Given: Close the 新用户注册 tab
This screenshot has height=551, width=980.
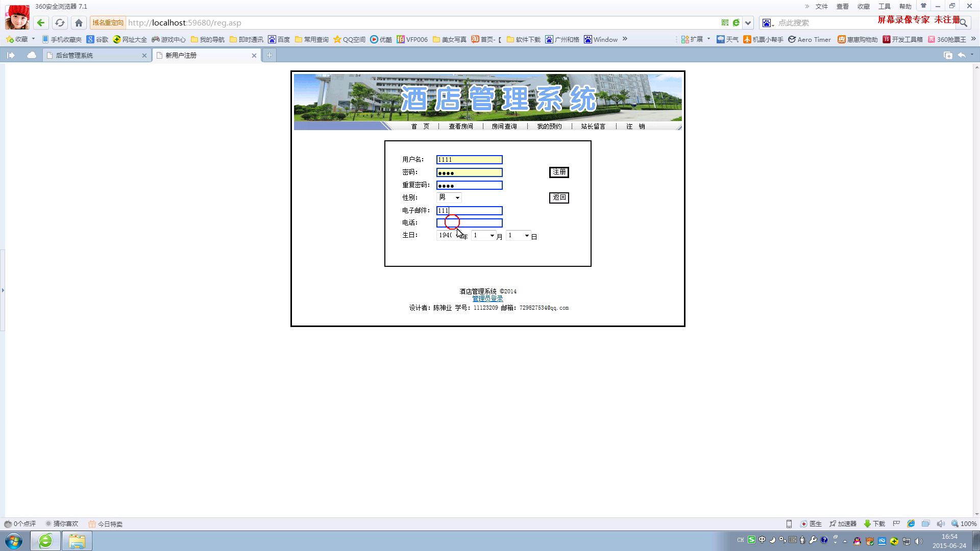Looking at the screenshot, I should point(254,56).
